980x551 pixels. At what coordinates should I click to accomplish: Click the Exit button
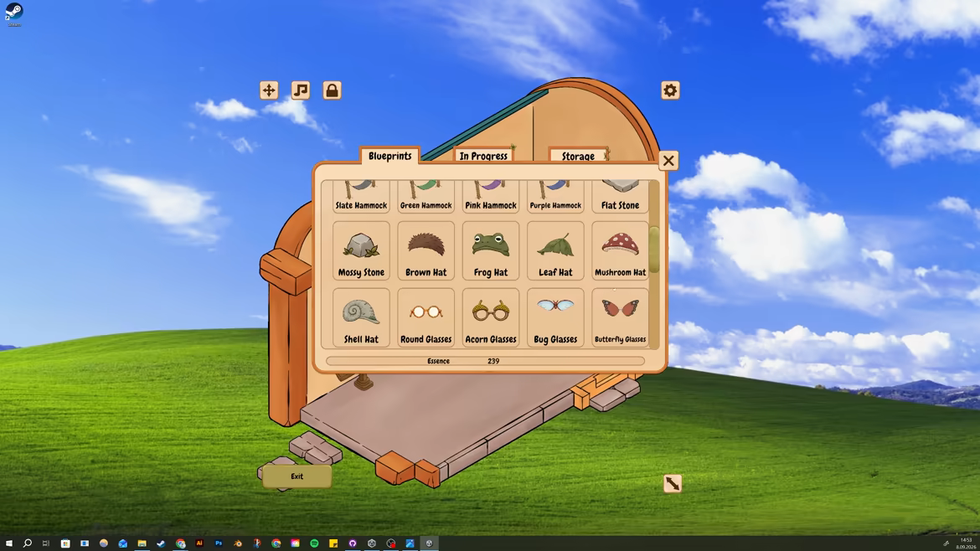tap(297, 476)
